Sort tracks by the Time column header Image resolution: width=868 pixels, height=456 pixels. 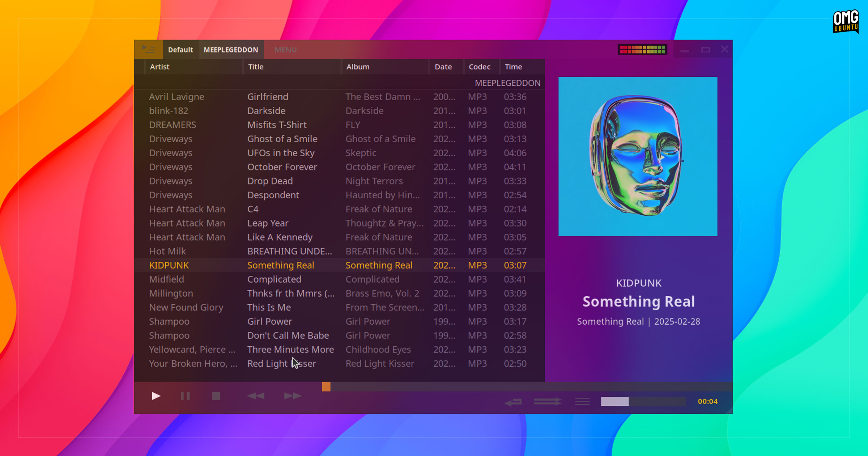(513, 67)
